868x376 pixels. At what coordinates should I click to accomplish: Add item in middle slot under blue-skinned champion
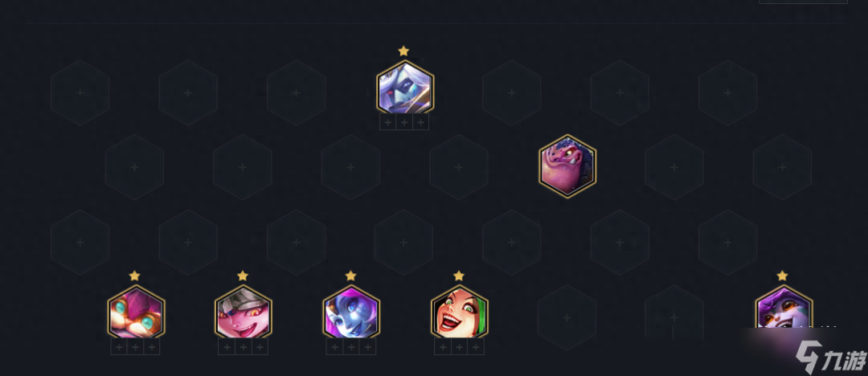point(351,347)
